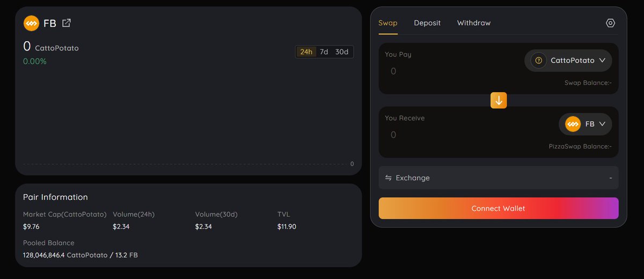Open the Withdraw tab
This screenshot has width=644, height=279.
[x=474, y=23]
